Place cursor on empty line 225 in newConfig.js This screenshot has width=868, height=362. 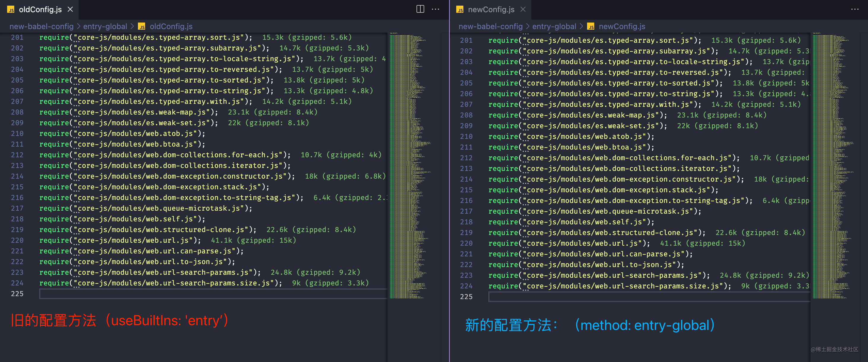click(649, 297)
